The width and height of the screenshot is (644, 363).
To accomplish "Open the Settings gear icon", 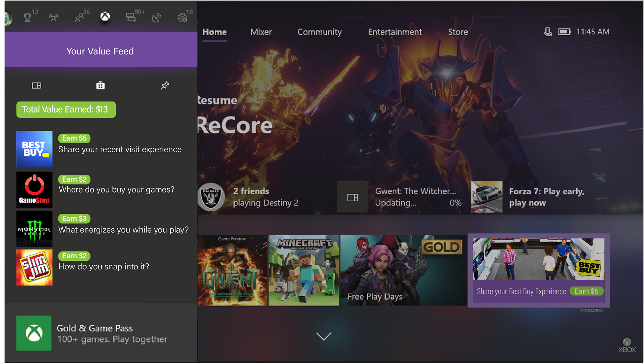I will click(182, 17).
